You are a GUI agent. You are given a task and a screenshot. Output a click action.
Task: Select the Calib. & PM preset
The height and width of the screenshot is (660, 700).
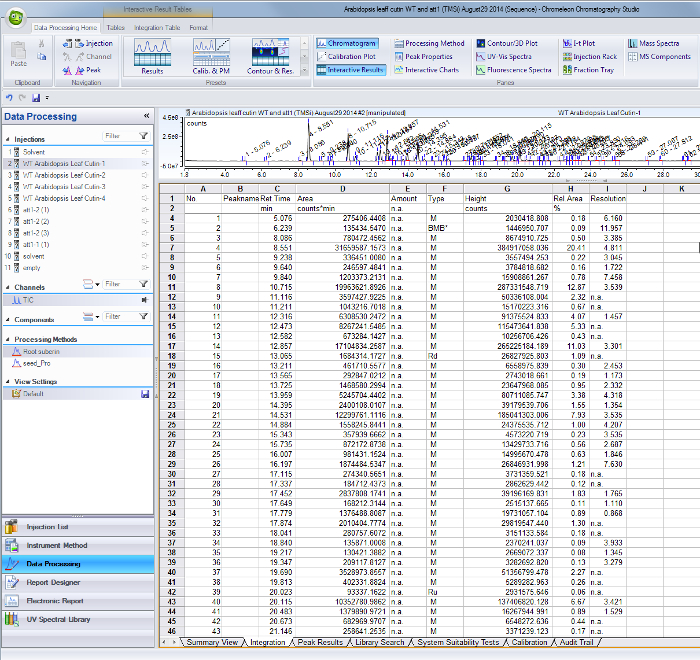[211, 54]
